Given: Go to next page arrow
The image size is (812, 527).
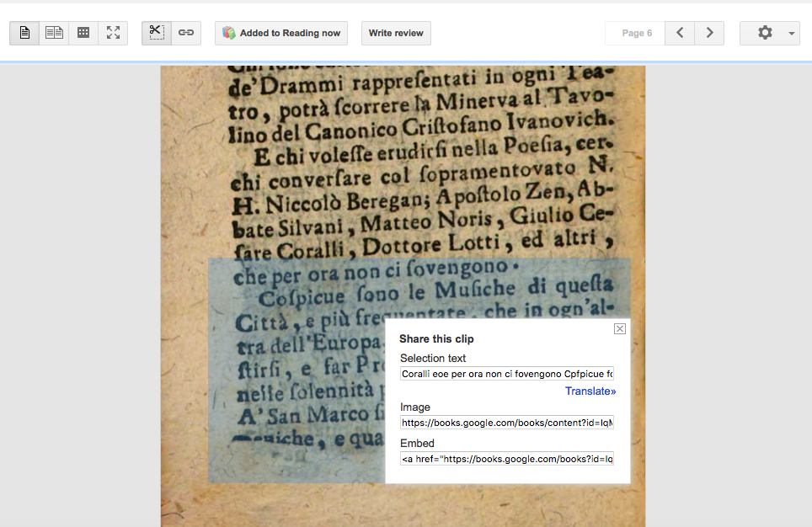Looking at the screenshot, I should point(709,33).
